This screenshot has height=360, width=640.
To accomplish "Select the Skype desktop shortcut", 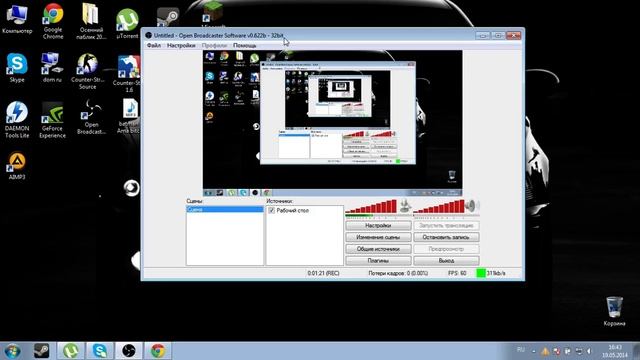I will point(17,67).
